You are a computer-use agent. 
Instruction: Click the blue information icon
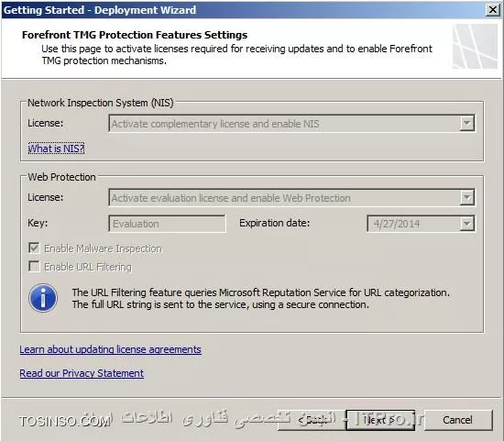pos(43,298)
